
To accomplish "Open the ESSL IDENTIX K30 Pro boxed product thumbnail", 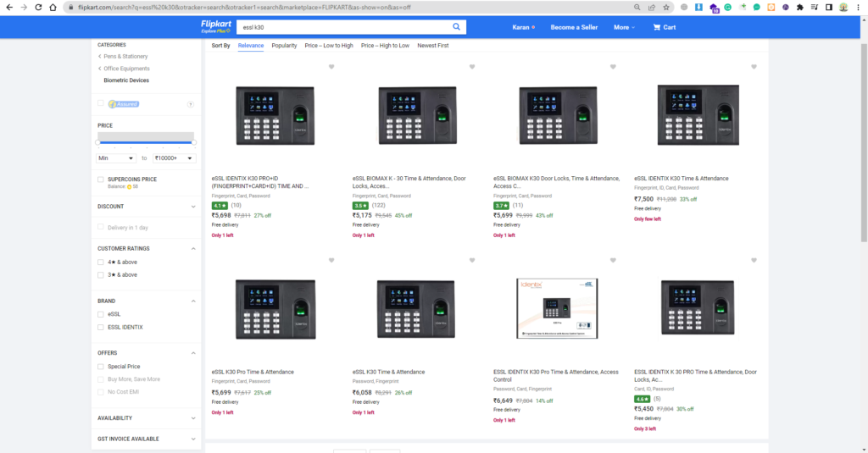I will click(x=557, y=309).
